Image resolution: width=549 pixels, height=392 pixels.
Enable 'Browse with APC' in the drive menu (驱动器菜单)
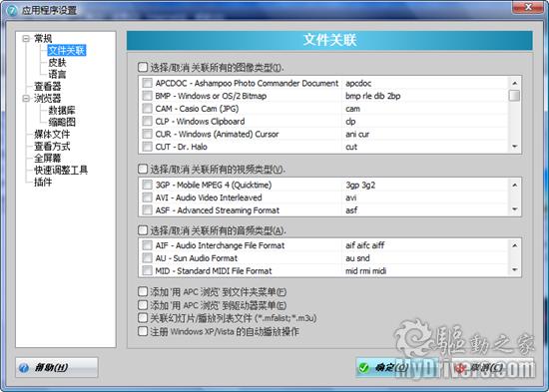point(143,305)
